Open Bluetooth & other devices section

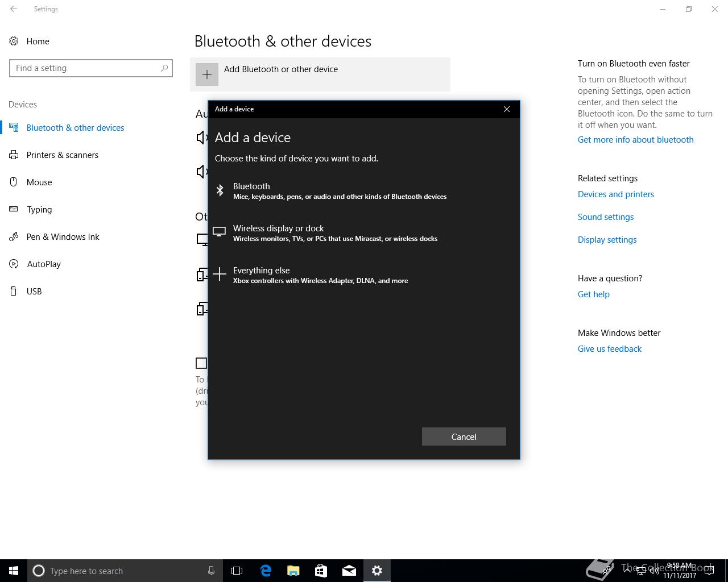75,128
